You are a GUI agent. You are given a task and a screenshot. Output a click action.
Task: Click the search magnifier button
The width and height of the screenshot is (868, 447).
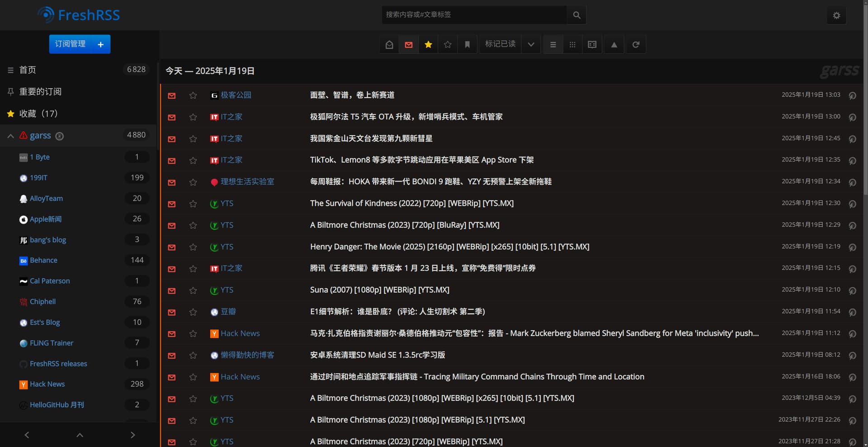[x=576, y=15]
